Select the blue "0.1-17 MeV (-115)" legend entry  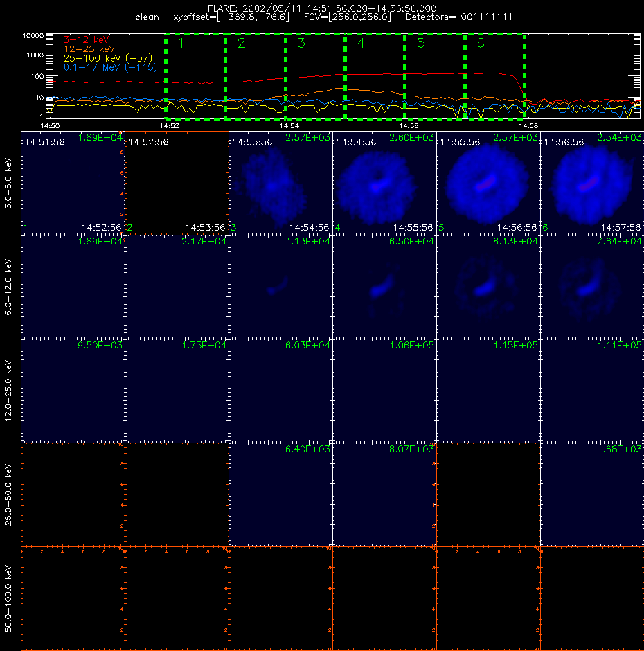click(x=110, y=67)
